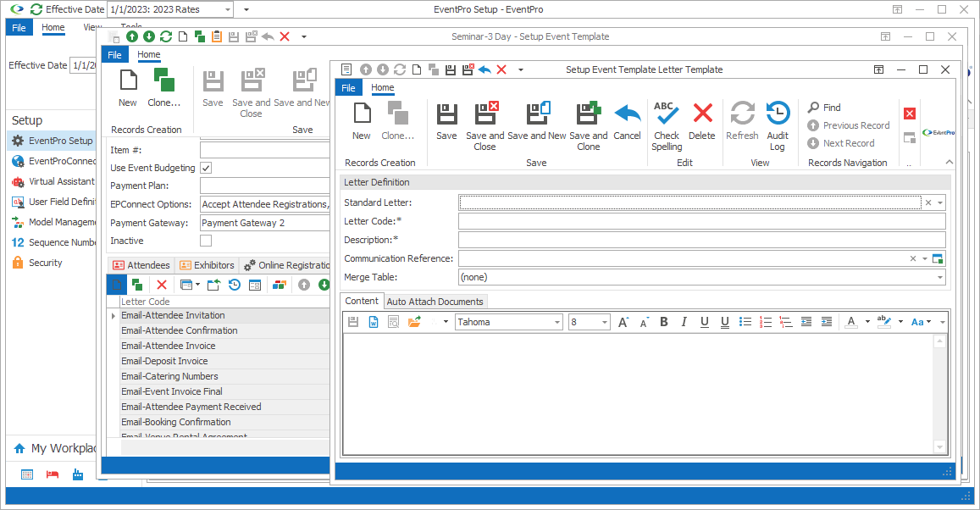Open the Tahoma font name dropdown
This screenshot has height=510, width=980.
coord(556,322)
